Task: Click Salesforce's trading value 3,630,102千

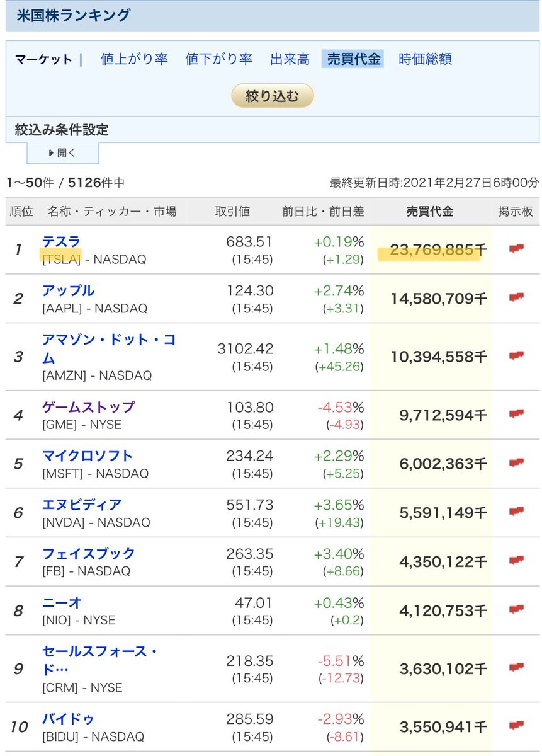Action: tap(443, 668)
